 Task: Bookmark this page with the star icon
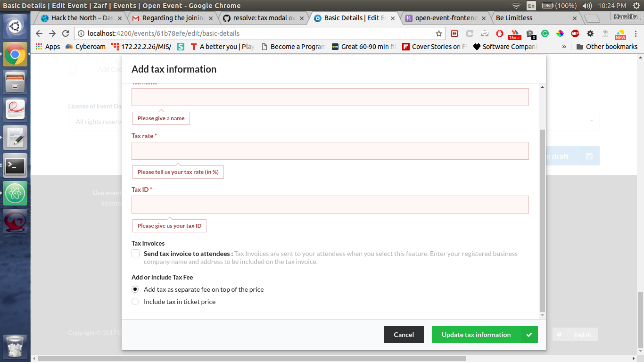[439, 33]
